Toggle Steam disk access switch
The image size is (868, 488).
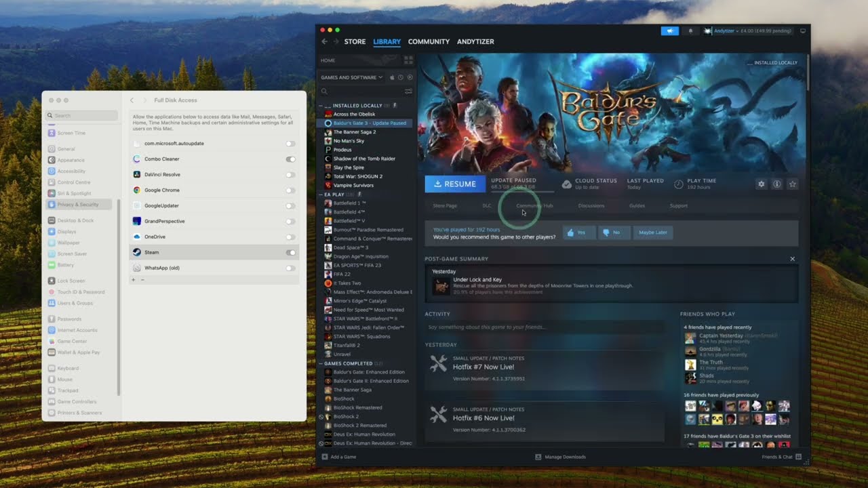pyautogui.click(x=290, y=253)
